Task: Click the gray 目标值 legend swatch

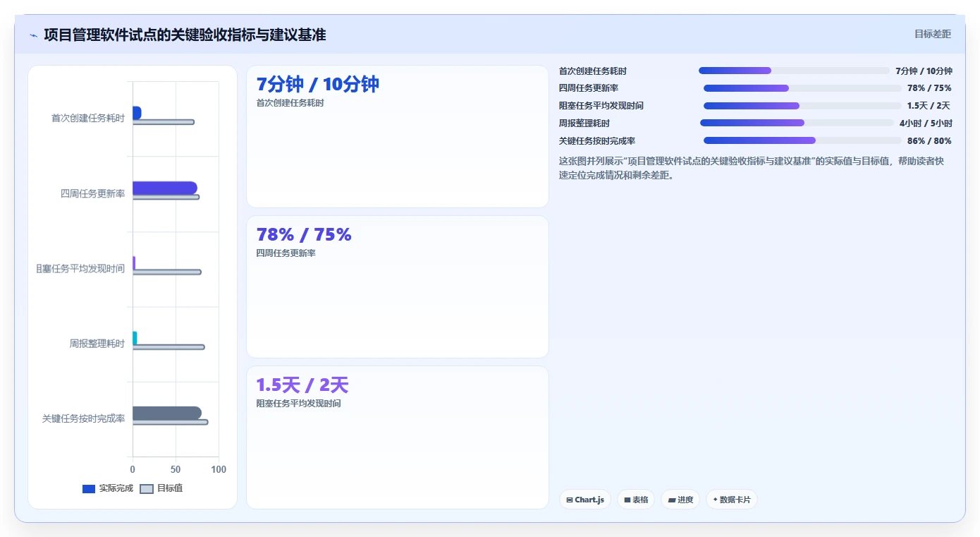Action: point(147,489)
